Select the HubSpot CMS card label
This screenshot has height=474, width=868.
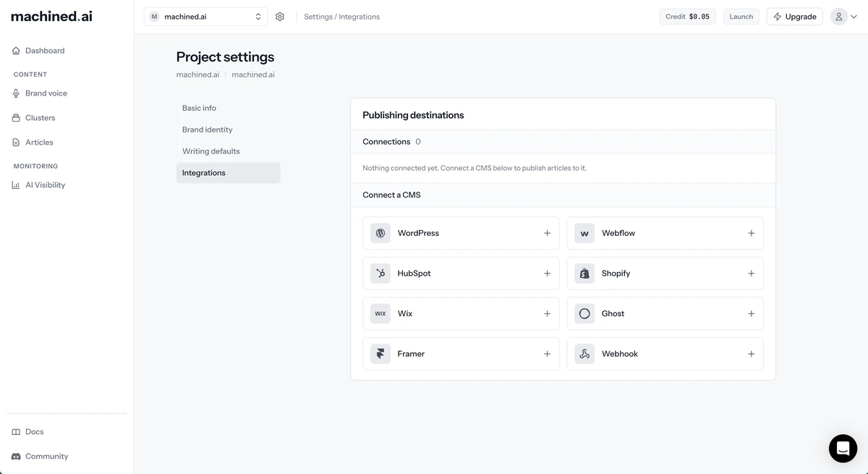click(414, 274)
